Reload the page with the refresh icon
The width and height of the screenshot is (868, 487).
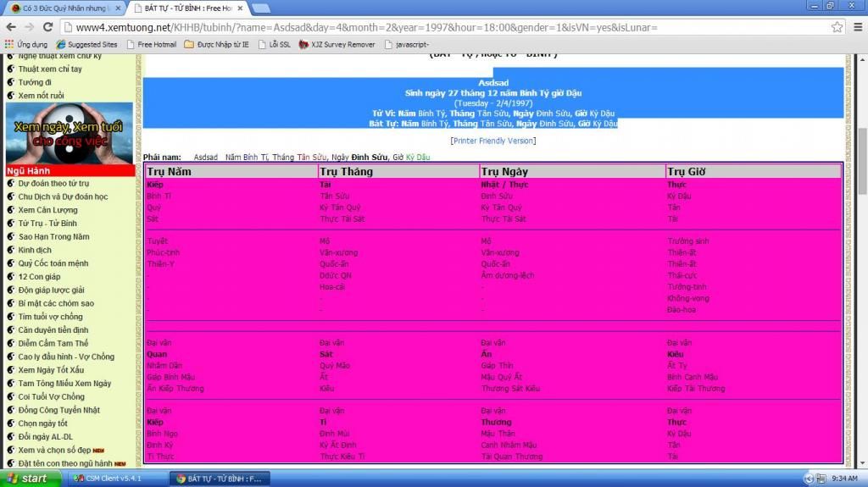(48, 27)
